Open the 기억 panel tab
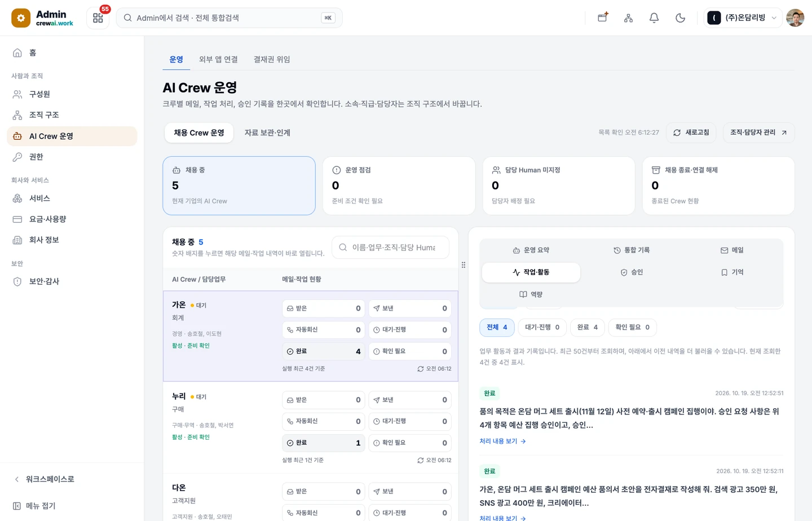812x521 pixels. pyautogui.click(x=732, y=272)
